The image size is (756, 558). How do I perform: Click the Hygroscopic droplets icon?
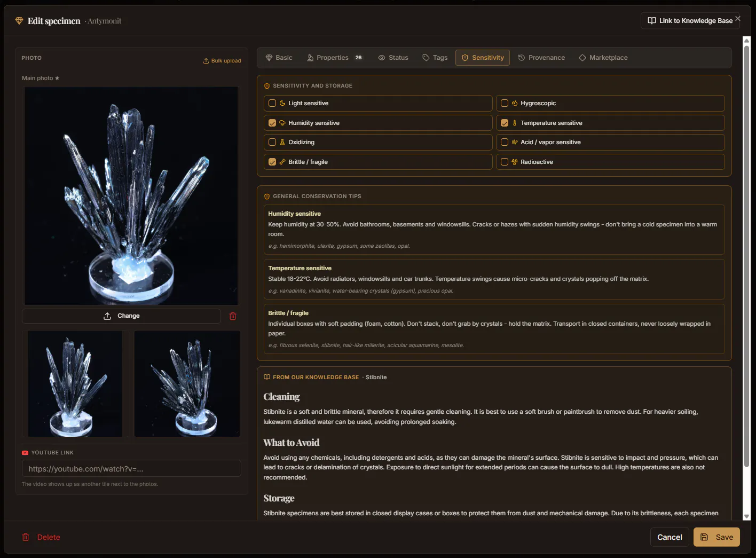click(x=515, y=103)
